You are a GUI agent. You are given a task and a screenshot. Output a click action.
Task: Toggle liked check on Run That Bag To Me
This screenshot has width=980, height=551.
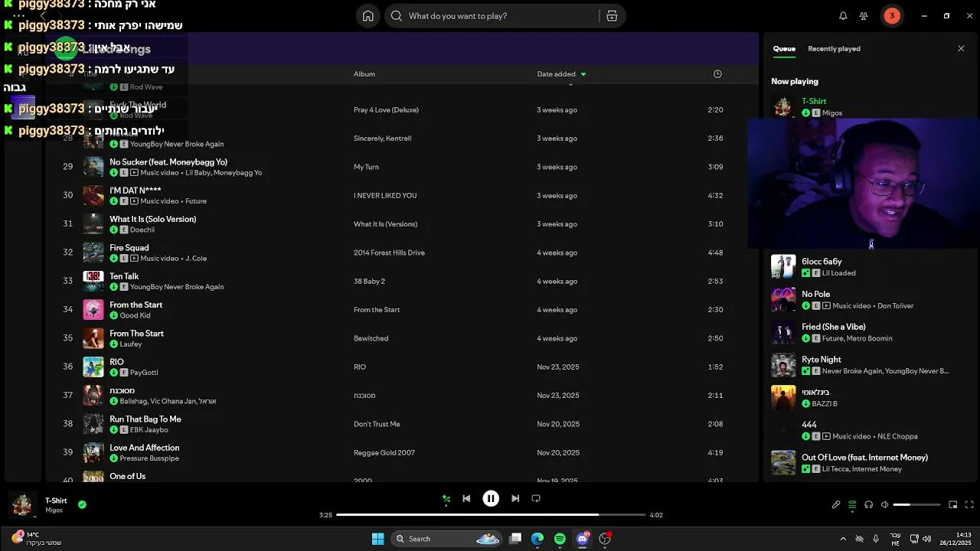(113, 430)
